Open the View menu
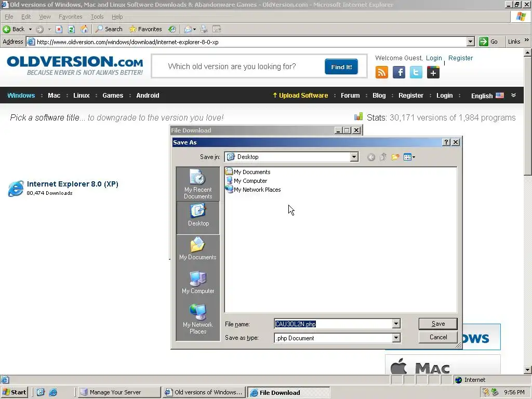This screenshot has width=532, height=399. [x=45, y=17]
